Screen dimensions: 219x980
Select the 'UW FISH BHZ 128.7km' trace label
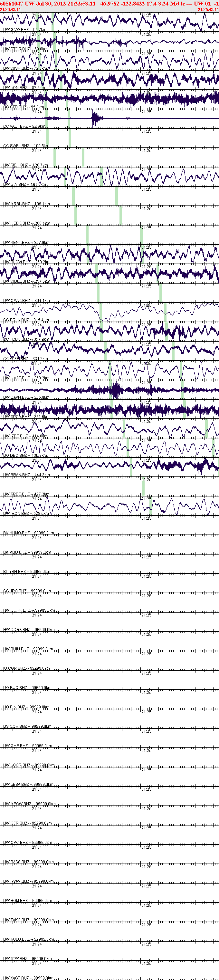point(26,165)
